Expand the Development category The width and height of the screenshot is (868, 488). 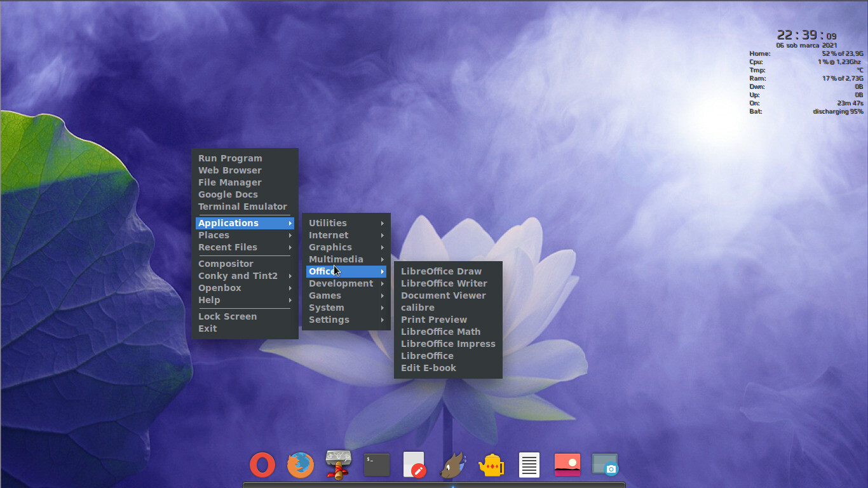pyautogui.click(x=346, y=283)
